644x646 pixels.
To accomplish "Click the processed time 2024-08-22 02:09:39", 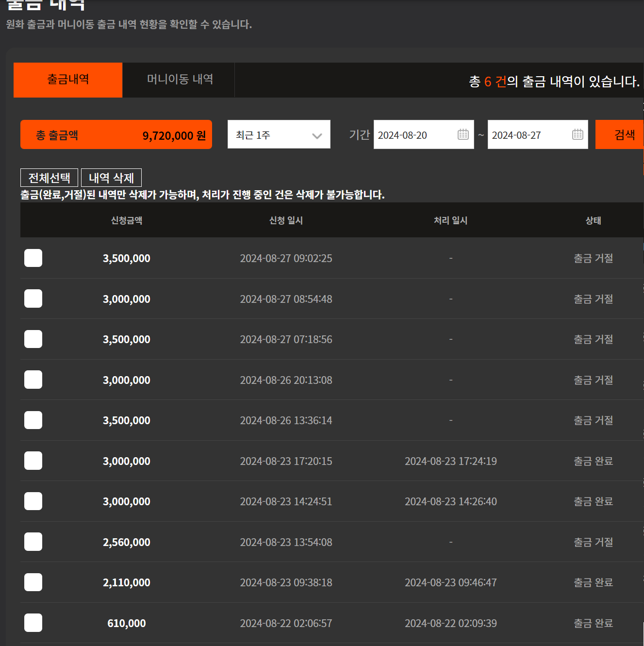I will [x=451, y=623].
